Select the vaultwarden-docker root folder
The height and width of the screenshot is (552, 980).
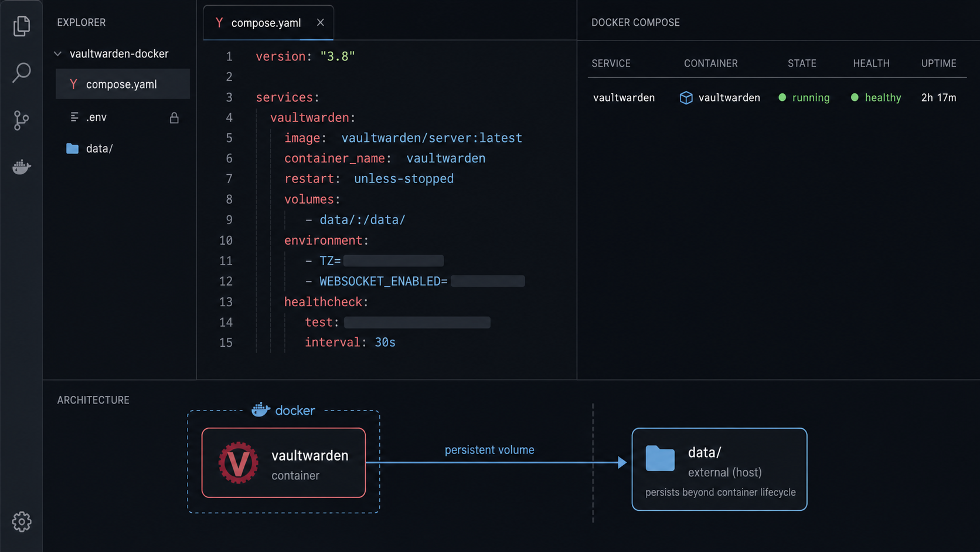[x=119, y=54]
